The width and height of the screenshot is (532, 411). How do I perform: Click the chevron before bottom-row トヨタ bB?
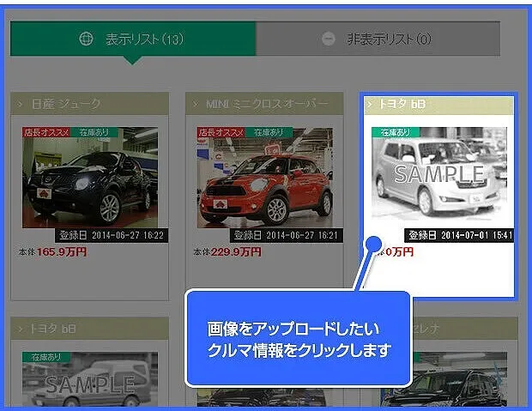[x=21, y=329]
